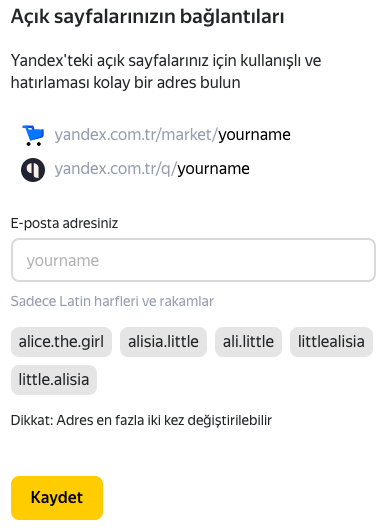Viewport: 384px width, 529px height.
Task: Click the dark round Yandex Q icon
Action: [33, 169]
